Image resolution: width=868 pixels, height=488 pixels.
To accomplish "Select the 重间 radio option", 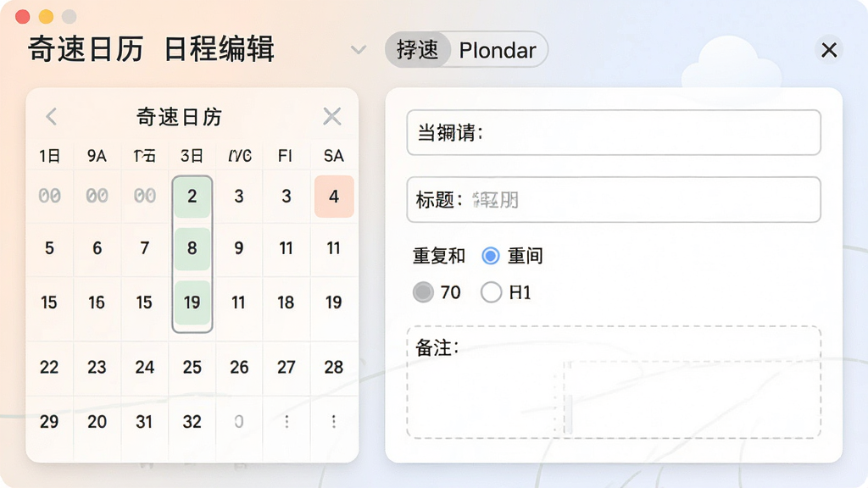I will 491,256.
